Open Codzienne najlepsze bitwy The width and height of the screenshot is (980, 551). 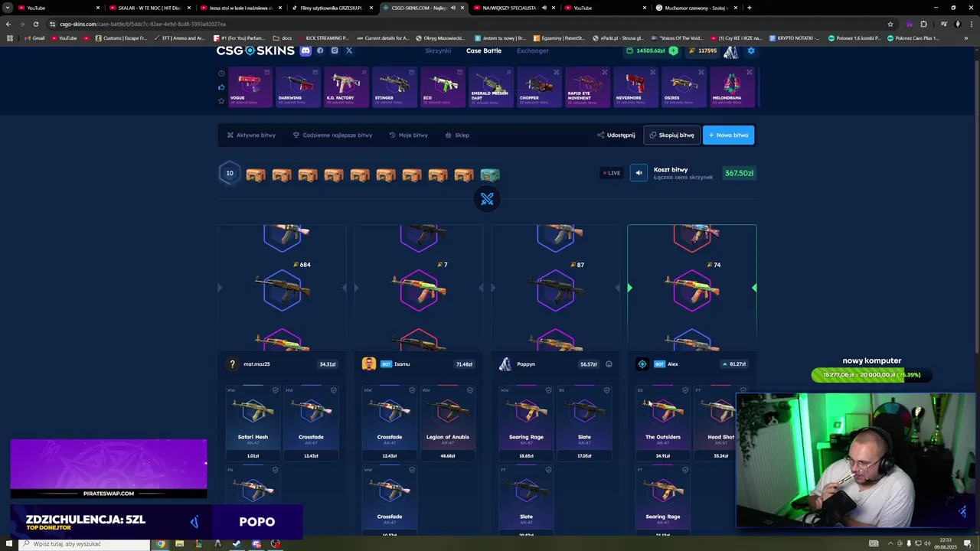pyautogui.click(x=332, y=135)
